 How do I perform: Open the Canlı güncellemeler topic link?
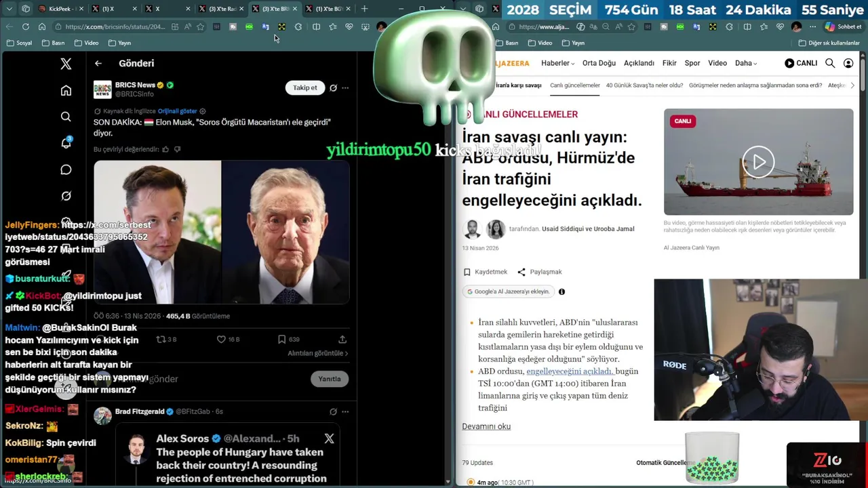point(575,85)
